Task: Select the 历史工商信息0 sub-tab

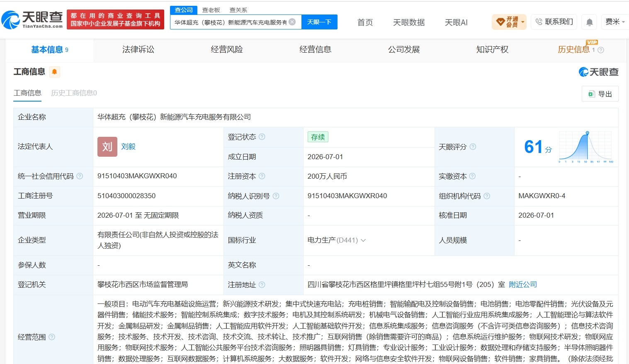Action: [x=74, y=93]
